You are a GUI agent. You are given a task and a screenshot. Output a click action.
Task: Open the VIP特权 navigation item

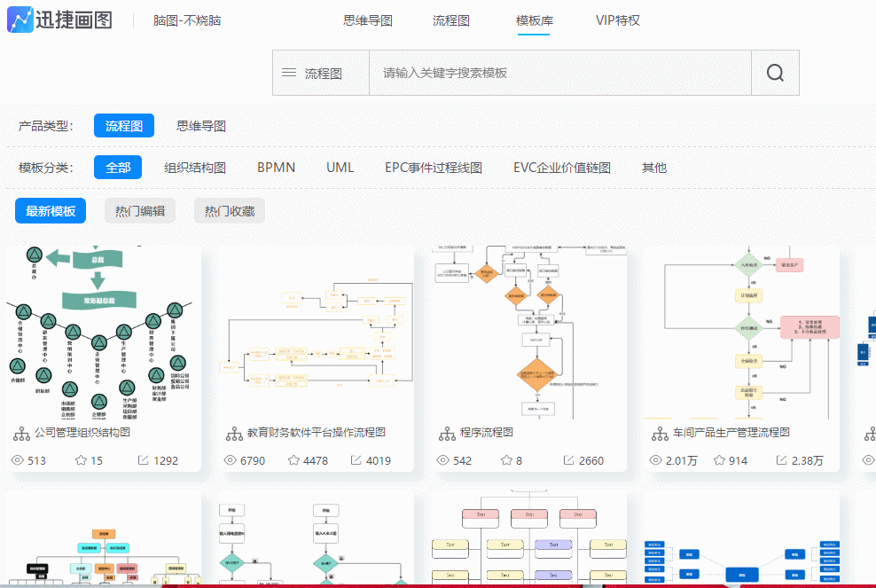tap(617, 20)
